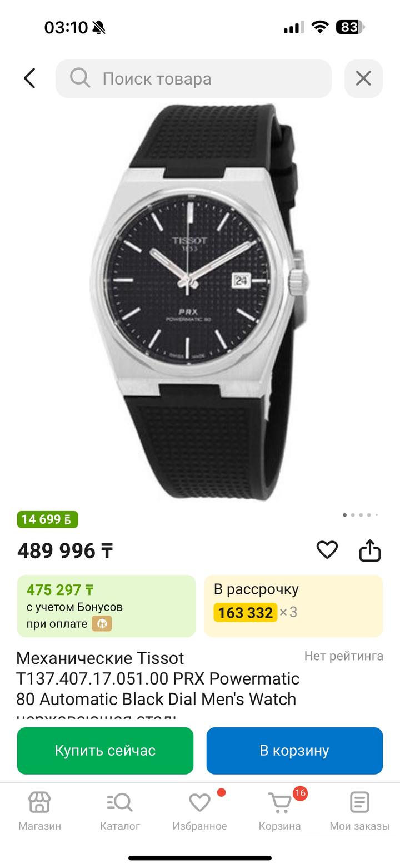The height and width of the screenshot is (868, 400).
Task: Tap the Нет рейтинга rating label
Action: coord(343,656)
